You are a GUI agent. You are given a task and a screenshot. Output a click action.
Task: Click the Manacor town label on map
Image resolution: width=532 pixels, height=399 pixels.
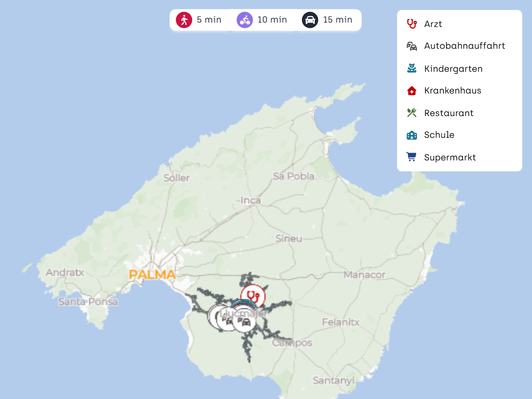point(364,275)
